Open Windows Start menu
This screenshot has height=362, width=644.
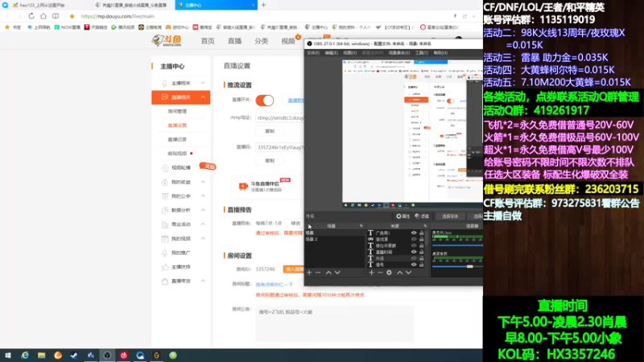pos(8,356)
